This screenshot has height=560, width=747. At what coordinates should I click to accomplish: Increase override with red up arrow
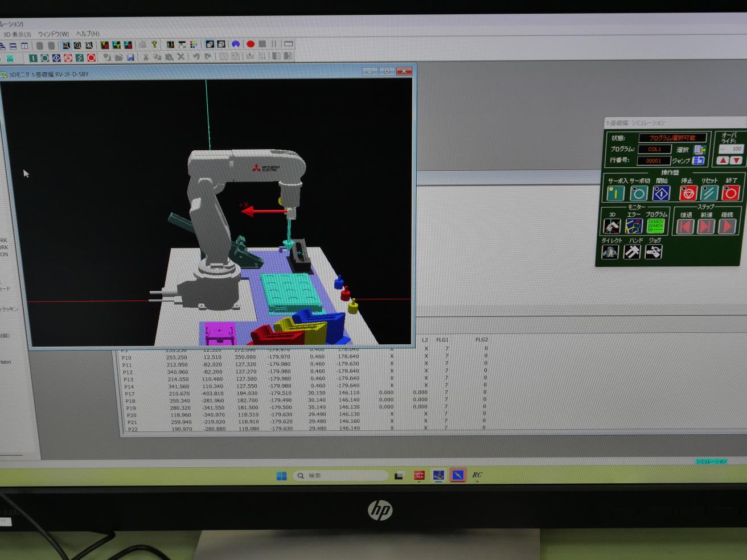[723, 161]
